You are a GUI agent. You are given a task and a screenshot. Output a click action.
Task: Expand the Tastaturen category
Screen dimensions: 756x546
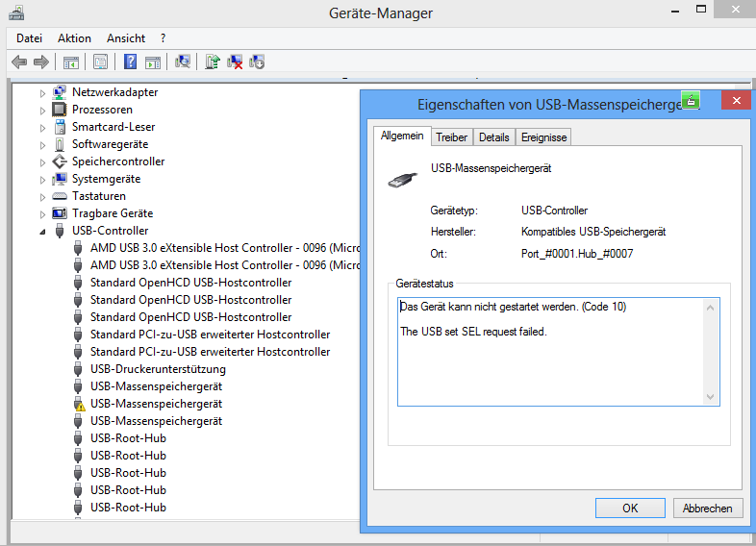pos(42,196)
